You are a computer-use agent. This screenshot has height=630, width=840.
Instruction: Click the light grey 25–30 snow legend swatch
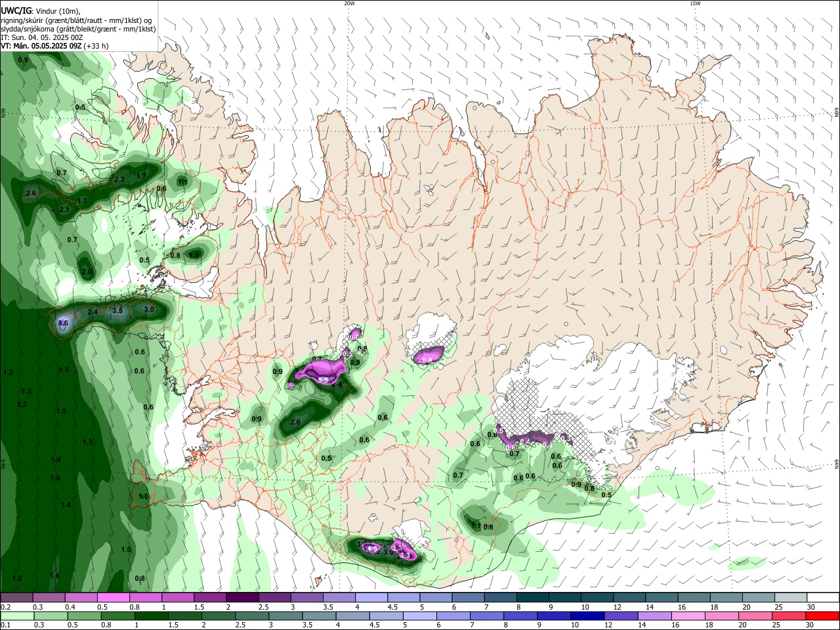[x=790, y=597]
